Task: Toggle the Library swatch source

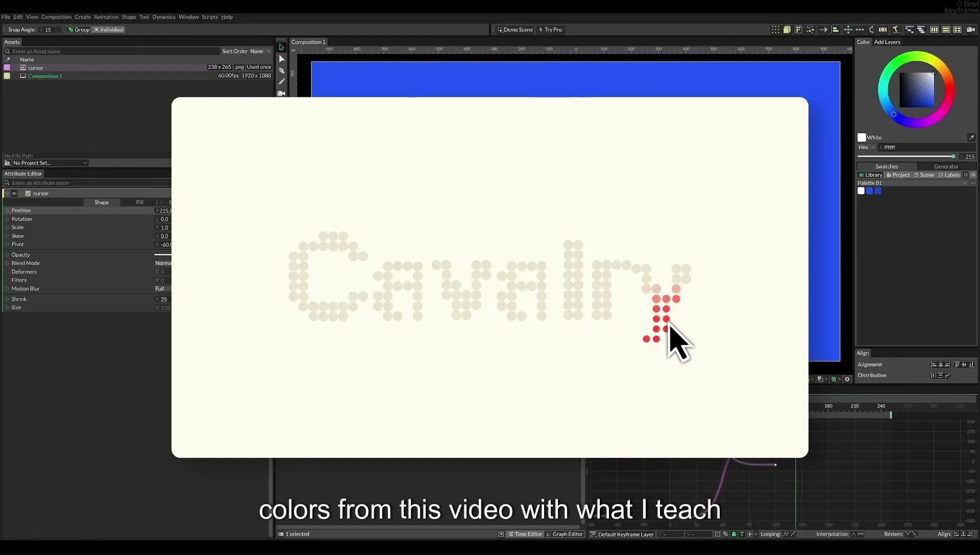Action: tap(870, 175)
